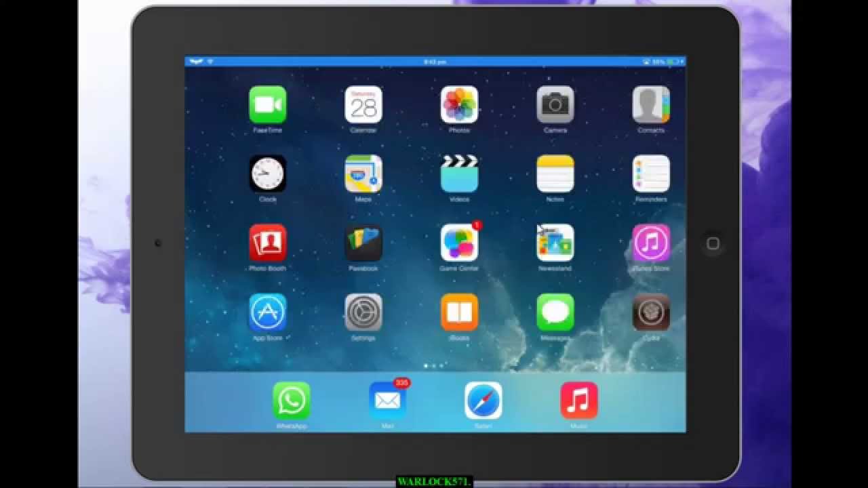Open the Passbook app
Screen dimensions: 868x488
tap(363, 243)
